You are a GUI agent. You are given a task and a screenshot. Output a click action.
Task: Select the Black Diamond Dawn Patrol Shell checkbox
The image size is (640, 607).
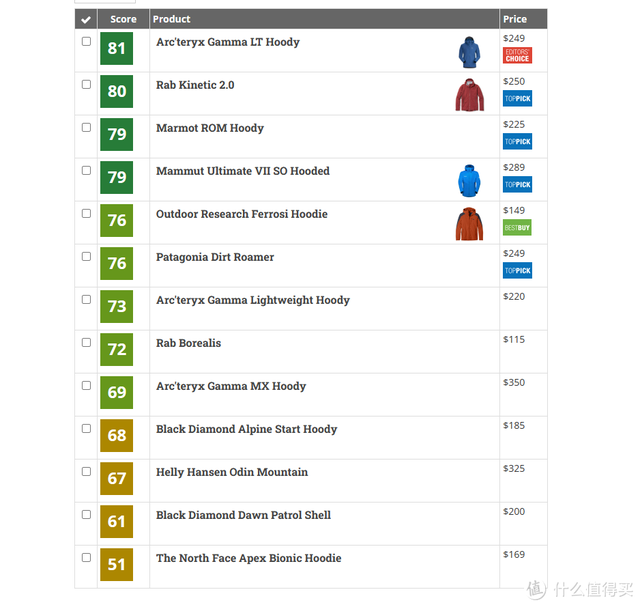click(x=86, y=514)
